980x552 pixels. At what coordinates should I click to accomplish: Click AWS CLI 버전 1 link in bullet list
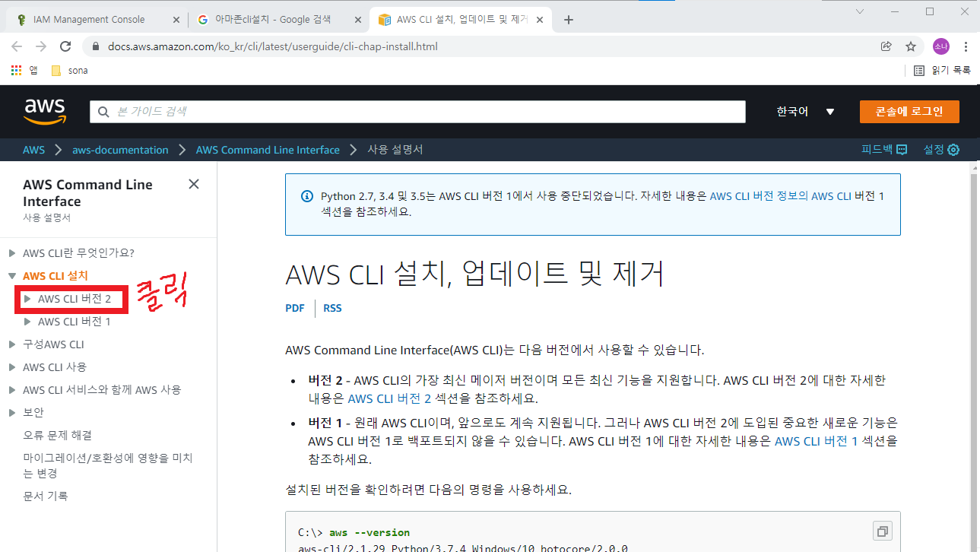816,440
